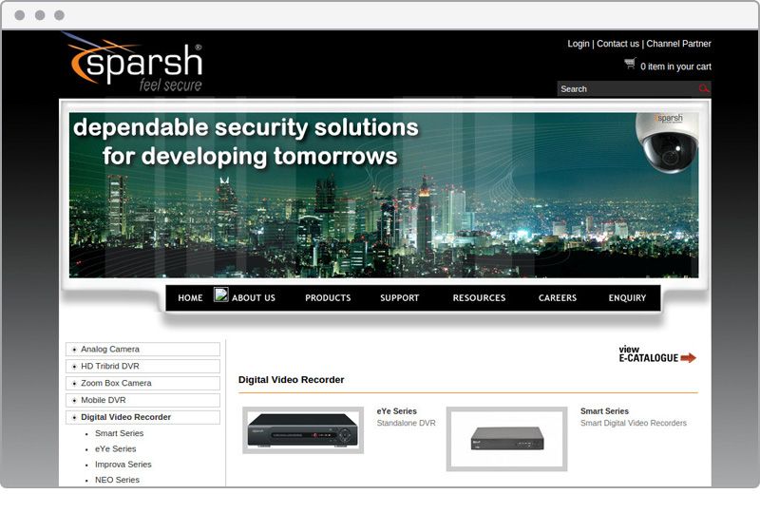This screenshot has height=532, width=760.
Task: Click the dome camera image in banner
Action: pos(667,142)
